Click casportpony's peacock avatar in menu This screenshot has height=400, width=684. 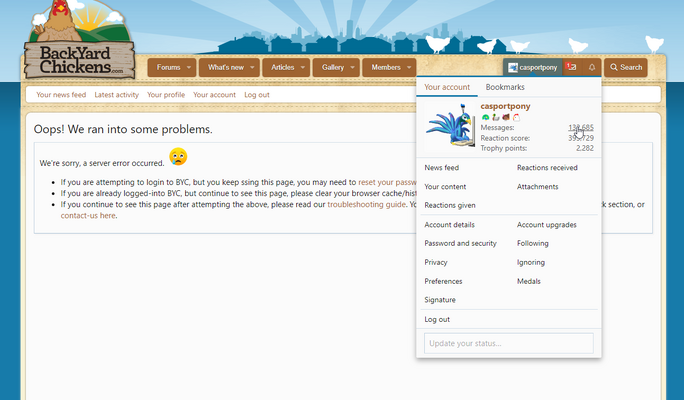point(451,125)
